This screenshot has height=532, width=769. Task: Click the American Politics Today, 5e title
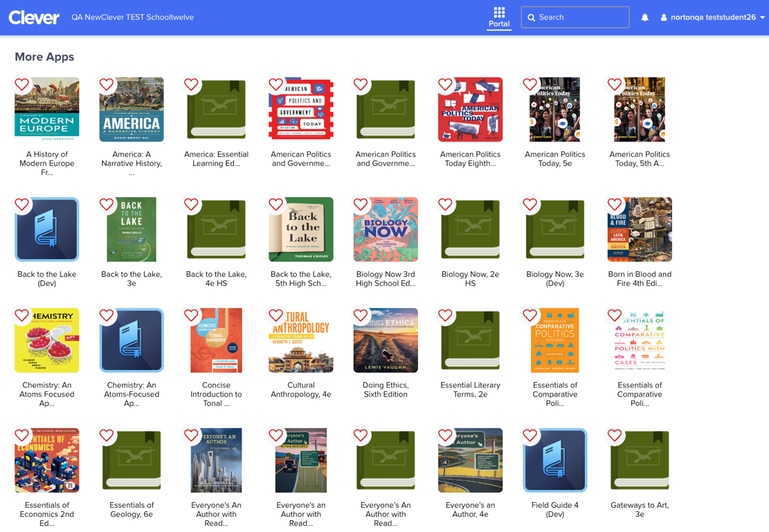554,159
